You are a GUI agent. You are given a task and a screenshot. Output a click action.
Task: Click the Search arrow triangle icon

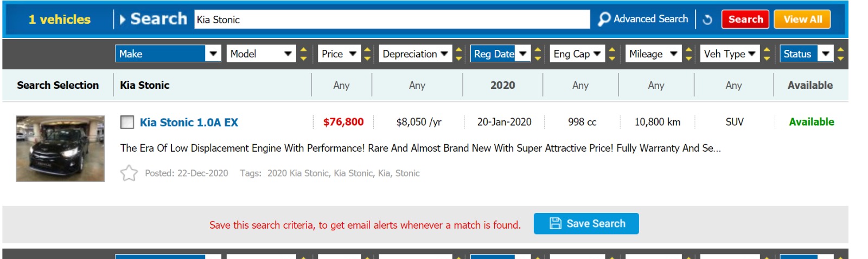123,20
